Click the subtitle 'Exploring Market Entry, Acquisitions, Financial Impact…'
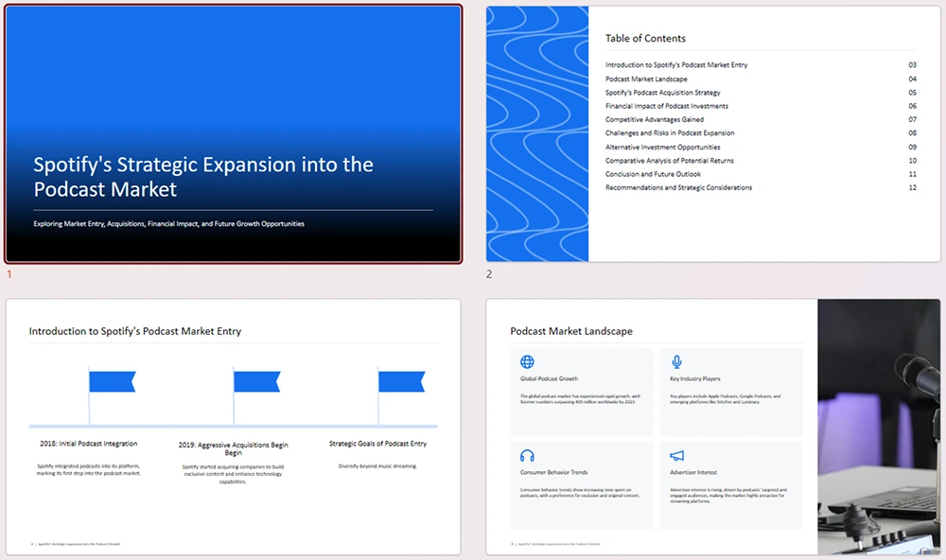The height and width of the screenshot is (560, 946). point(169,224)
